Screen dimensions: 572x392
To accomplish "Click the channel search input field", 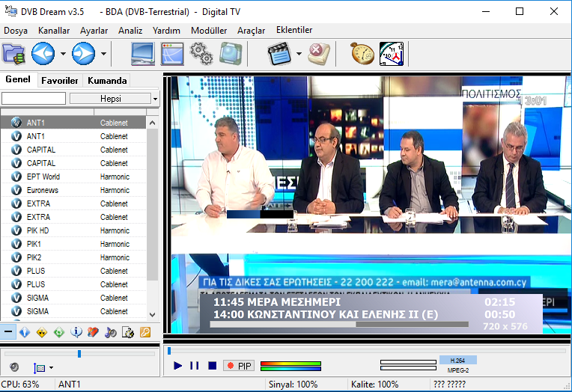I will pyautogui.click(x=34, y=99).
